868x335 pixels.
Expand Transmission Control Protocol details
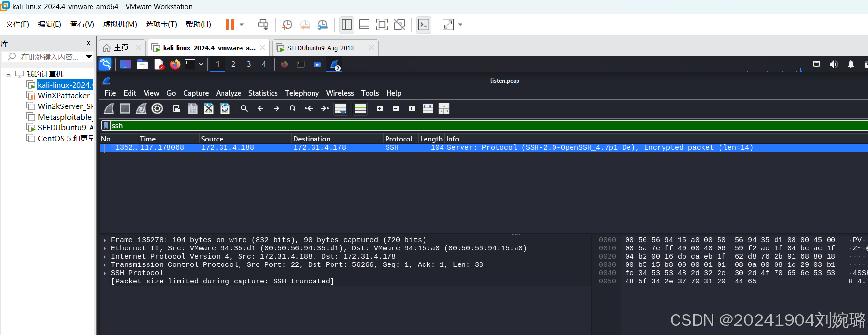105,265
